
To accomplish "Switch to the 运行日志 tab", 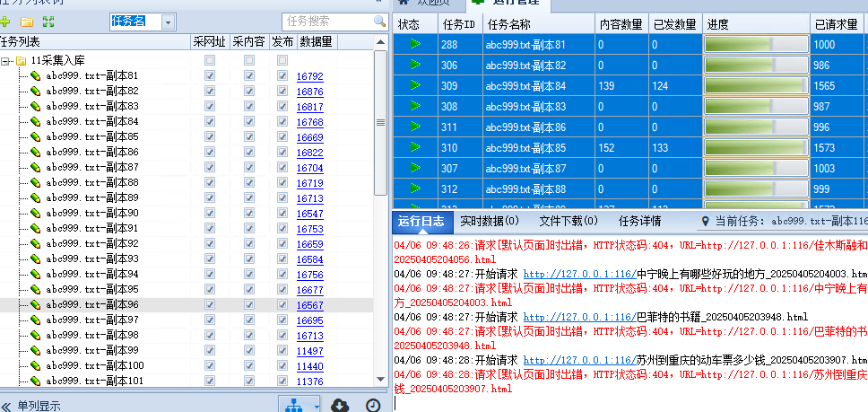I will (x=421, y=222).
